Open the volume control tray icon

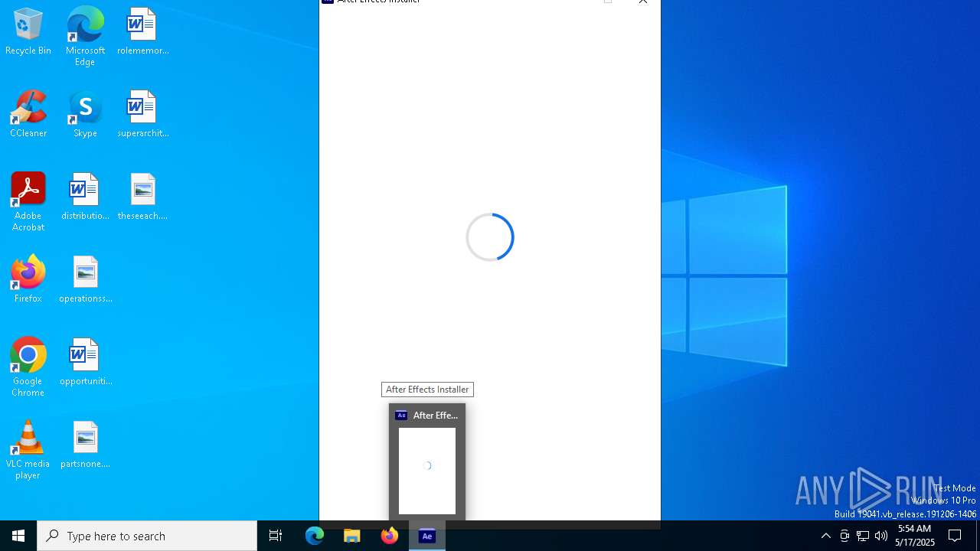[x=881, y=536]
